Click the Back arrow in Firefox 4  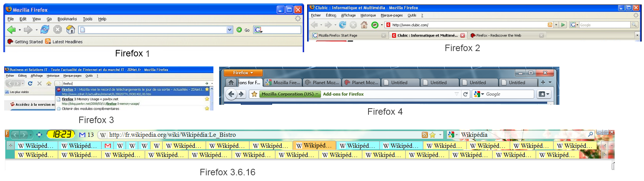231,94
